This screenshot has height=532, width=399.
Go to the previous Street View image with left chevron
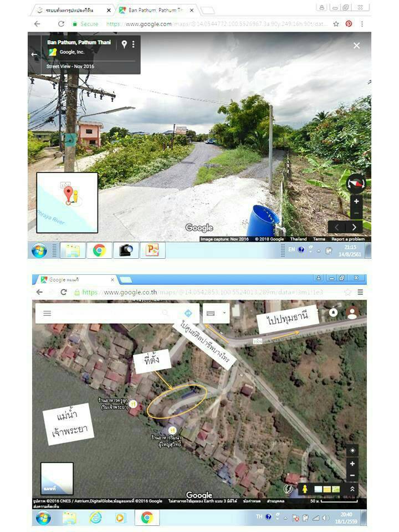[x=336, y=227]
